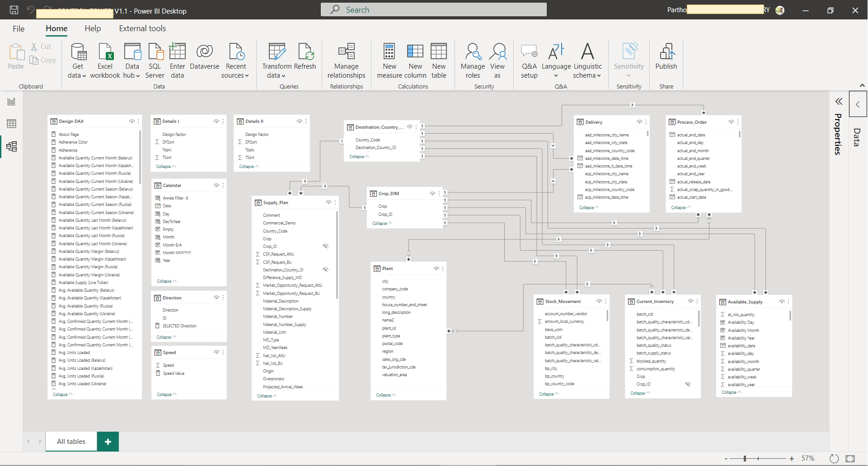868x466 pixels.
Task: Collapse the Delivery table card
Action: tap(589, 208)
